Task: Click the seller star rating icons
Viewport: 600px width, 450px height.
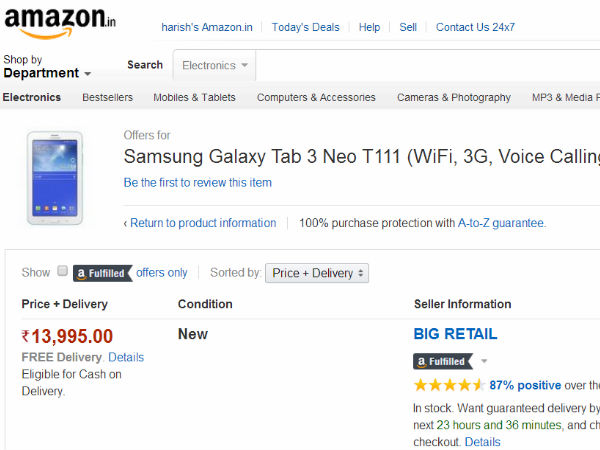Action: tap(449, 385)
